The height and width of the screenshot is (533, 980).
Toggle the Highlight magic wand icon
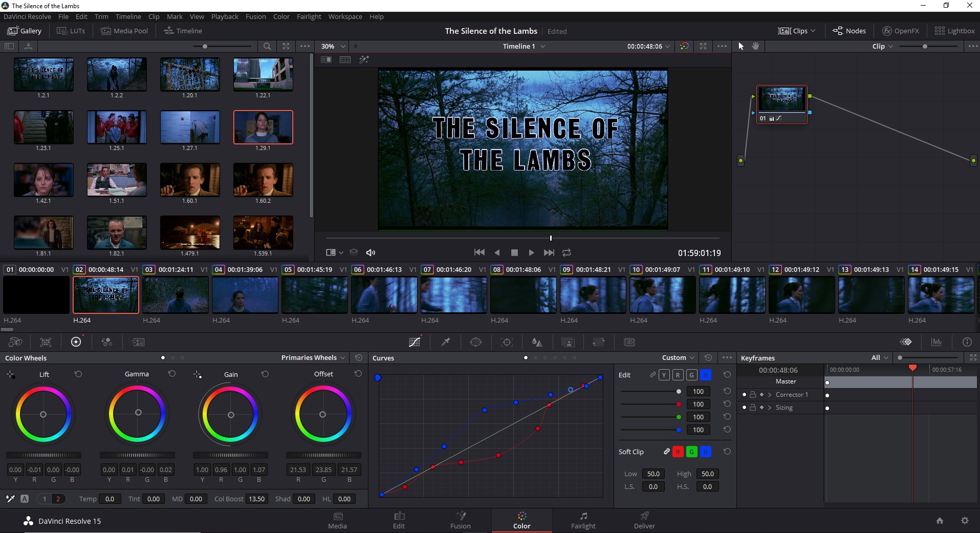[364, 60]
